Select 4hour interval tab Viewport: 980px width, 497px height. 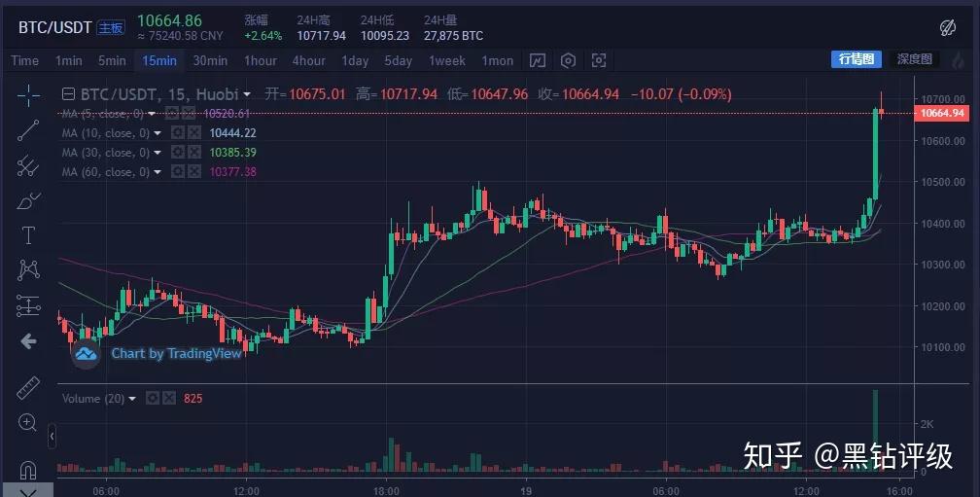(x=309, y=60)
